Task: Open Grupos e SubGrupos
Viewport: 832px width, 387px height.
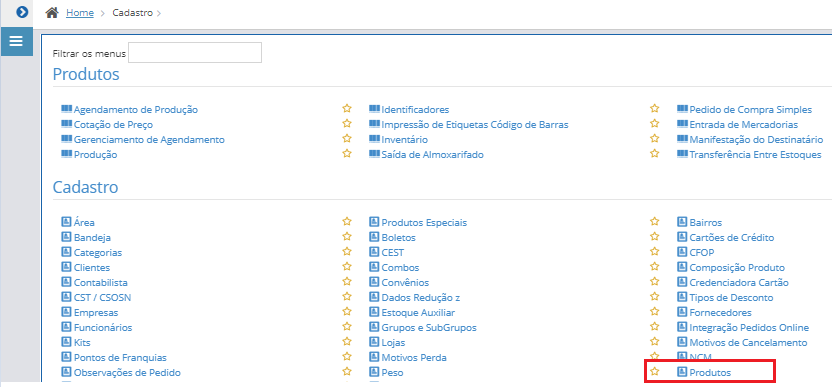Action: (429, 328)
